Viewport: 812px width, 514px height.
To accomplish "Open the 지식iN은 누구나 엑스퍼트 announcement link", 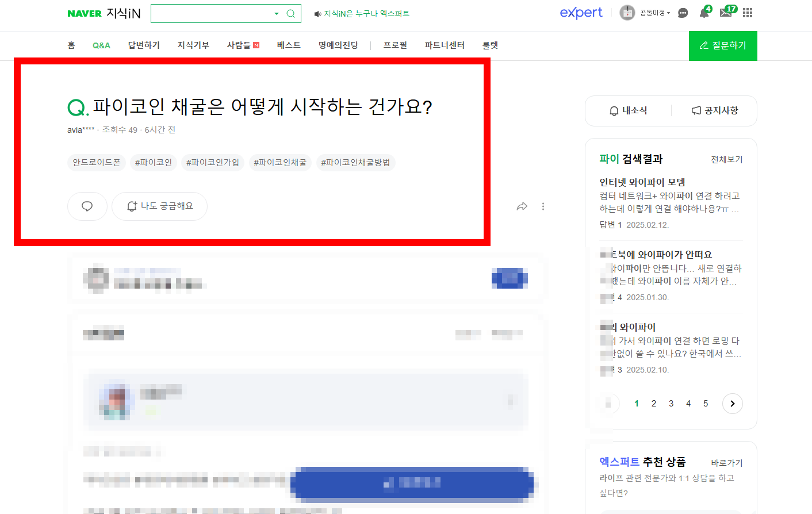I will tap(366, 14).
